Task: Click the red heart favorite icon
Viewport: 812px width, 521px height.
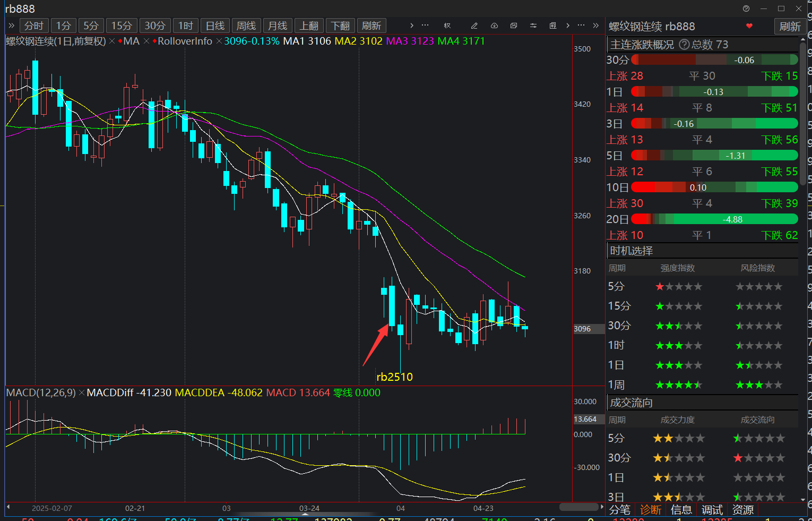Action: [x=749, y=26]
